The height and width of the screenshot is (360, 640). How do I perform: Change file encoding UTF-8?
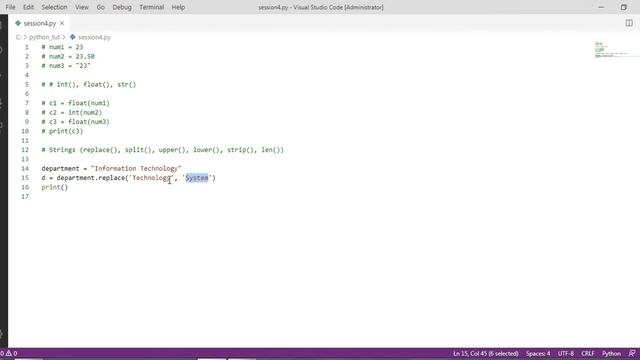click(x=565, y=353)
